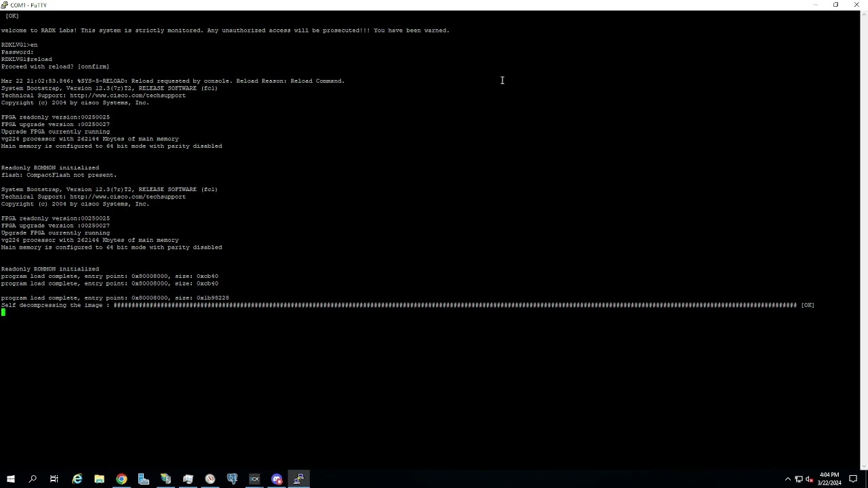Minimize the PuTTY window
The width and height of the screenshot is (868, 488).
pyautogui.click(x=816, y=5)
